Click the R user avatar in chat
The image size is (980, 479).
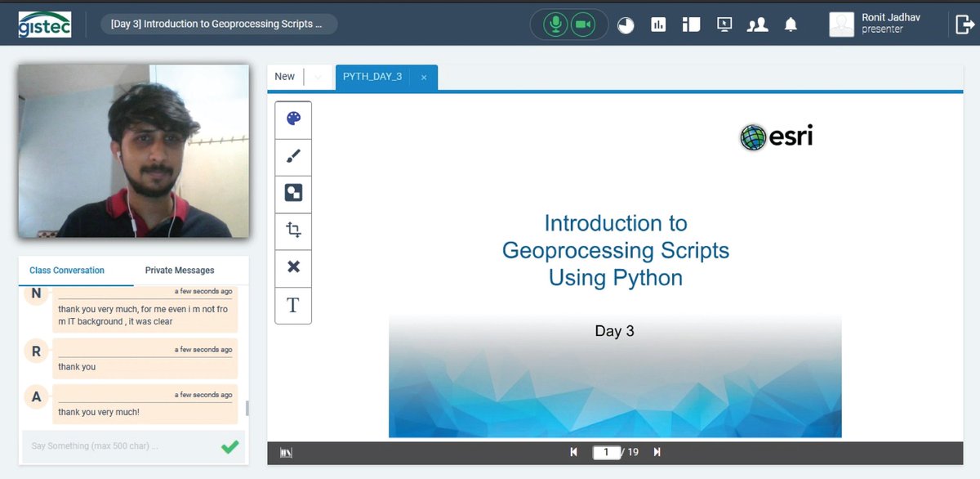(36, 351)
